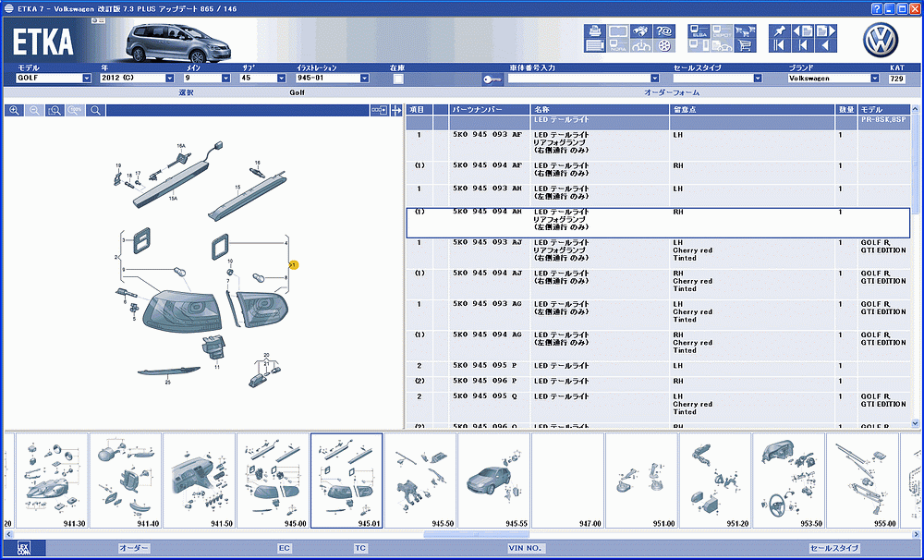Select thumbnail 941-40
The image size is (924, 560).
tap(126, 481)
